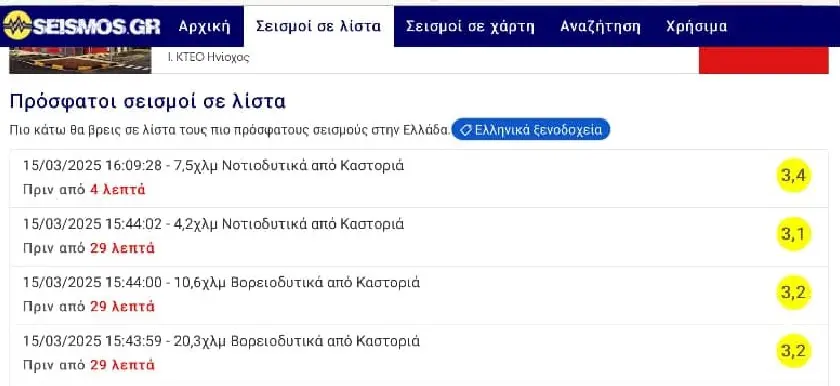Click the tag icon in Ελληνικά ξενοδοχεία

pyautogui.click(x=466, y=130)
